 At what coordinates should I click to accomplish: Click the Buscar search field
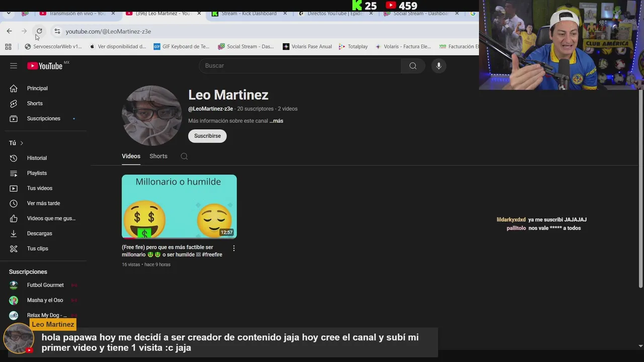click(x=300, y=66)
